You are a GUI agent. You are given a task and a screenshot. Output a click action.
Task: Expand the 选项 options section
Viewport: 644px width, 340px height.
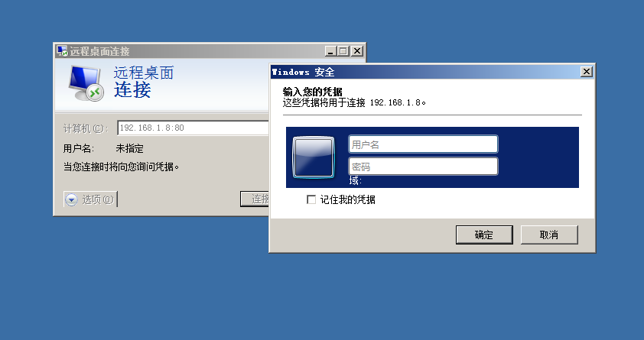90,199
